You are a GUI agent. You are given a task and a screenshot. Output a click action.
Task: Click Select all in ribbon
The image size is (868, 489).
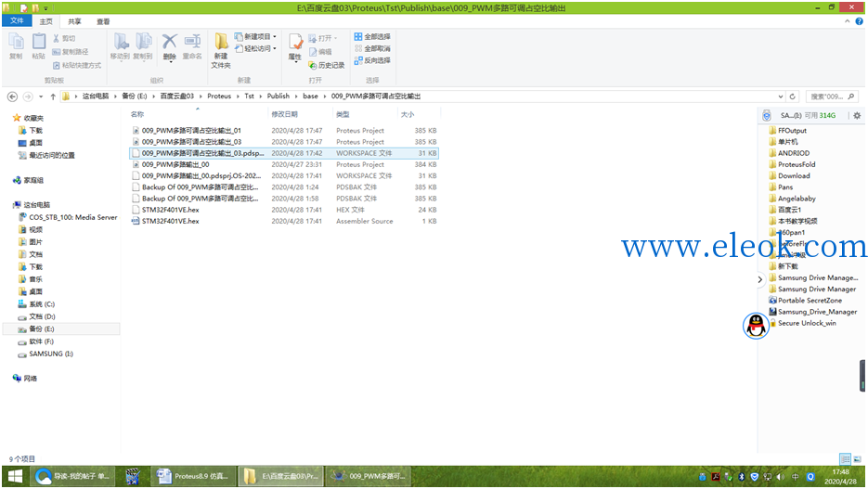[372, 36]
